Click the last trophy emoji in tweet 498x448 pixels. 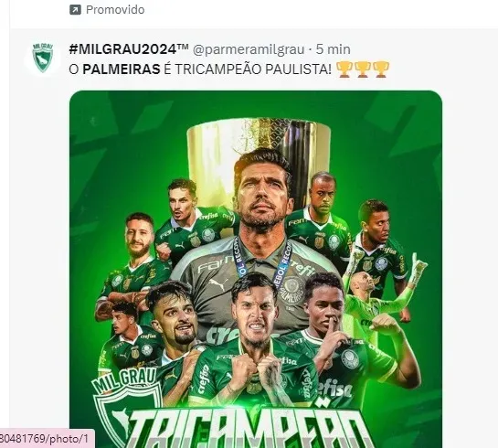coord(381,69)
